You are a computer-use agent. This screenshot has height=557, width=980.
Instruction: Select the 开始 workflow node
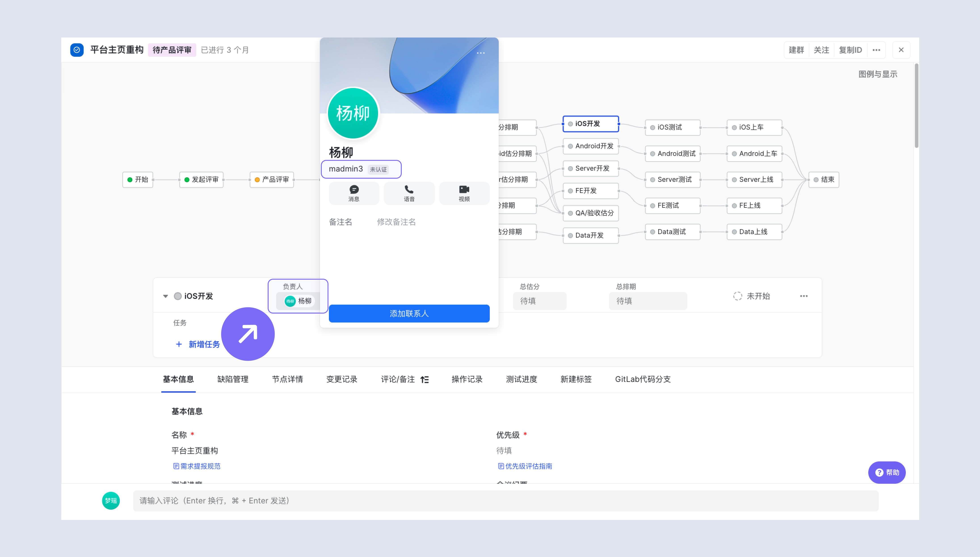pos(138,179)
